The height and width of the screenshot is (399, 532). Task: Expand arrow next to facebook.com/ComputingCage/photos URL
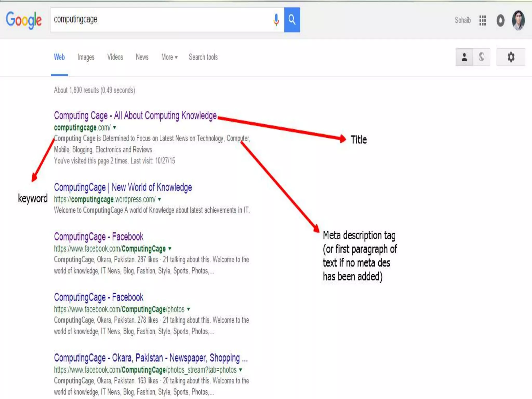pos(189,309)
